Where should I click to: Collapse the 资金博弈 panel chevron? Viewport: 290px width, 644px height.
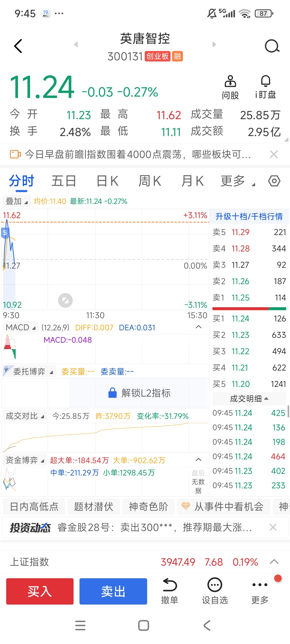coord(198,460)
